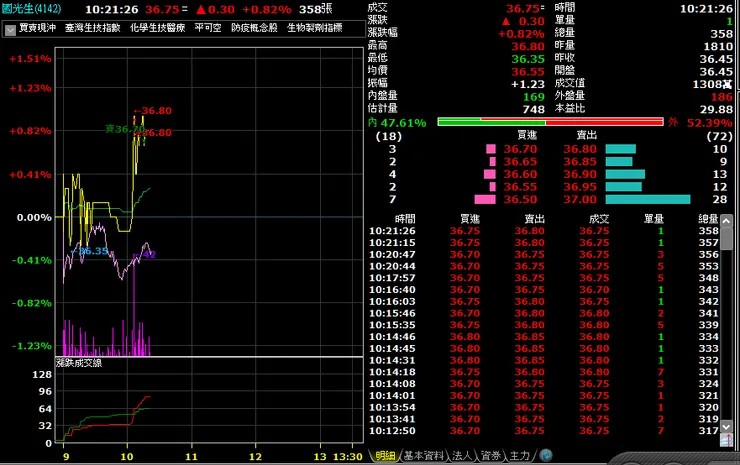Click the 昨量 value 1810
This screenshot has width=740, height=465.
point(718,46)
